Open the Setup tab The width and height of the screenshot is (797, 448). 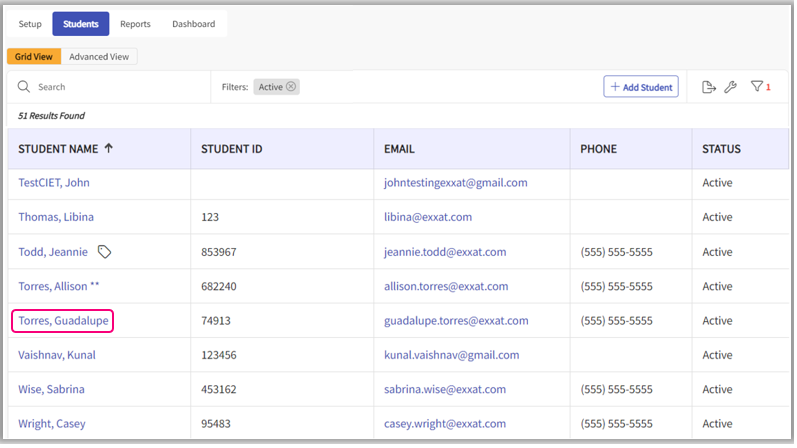tap(30, 24)
